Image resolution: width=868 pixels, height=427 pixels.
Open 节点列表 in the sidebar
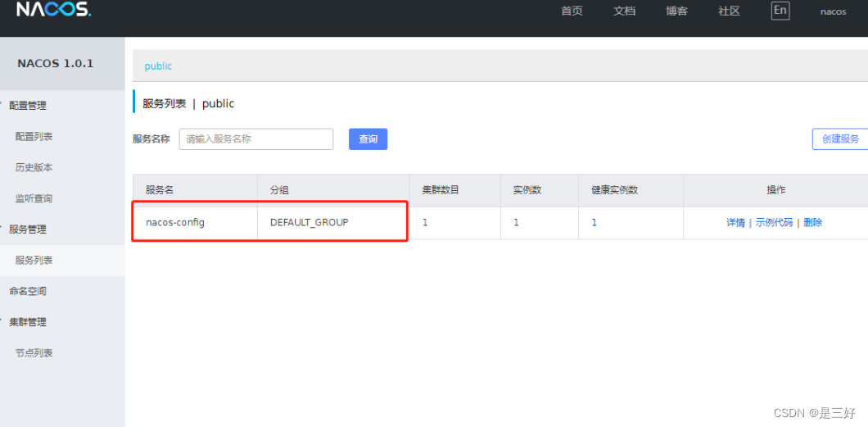click(34, 353)
